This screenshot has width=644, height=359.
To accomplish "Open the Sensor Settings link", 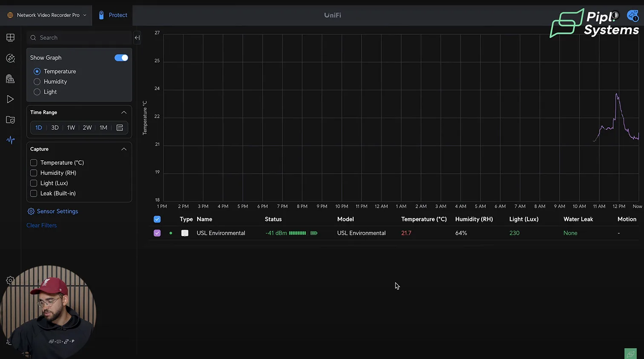I will (57, 211).
